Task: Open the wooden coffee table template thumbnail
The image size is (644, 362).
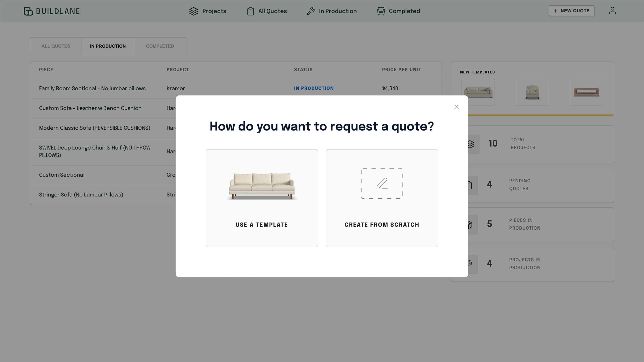Action: 586,92
